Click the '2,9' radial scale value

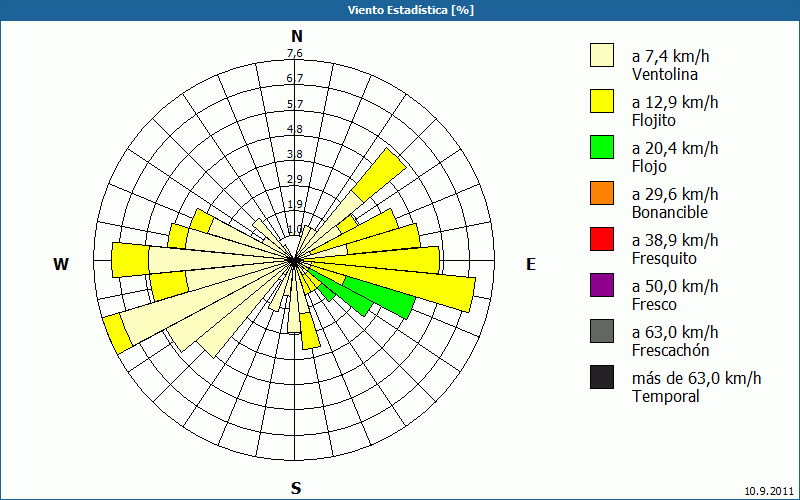294,179
